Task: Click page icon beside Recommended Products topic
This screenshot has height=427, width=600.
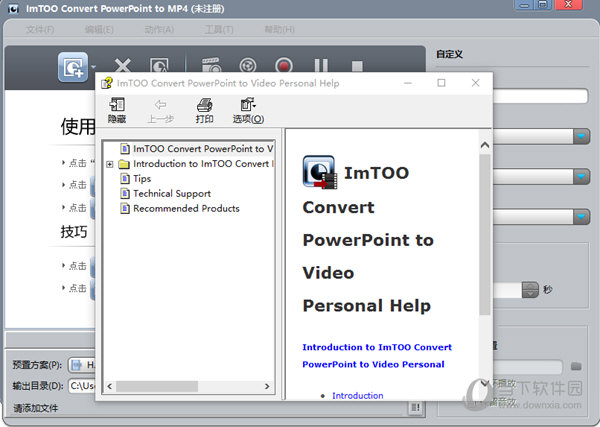Action: pos(124,209)
